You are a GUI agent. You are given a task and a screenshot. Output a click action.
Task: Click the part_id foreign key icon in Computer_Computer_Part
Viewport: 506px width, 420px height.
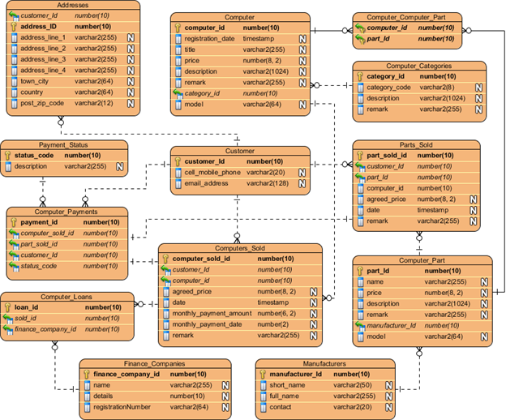point(360,39)
